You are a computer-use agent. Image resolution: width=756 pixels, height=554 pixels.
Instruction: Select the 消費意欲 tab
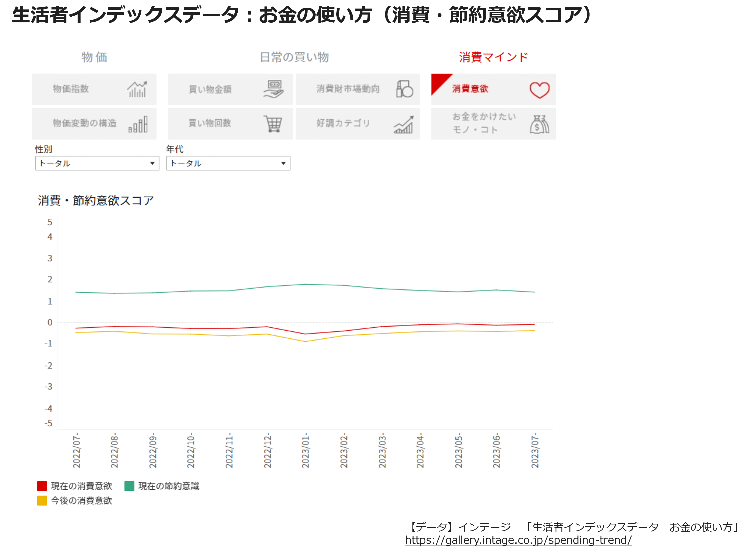click(494, 89)
